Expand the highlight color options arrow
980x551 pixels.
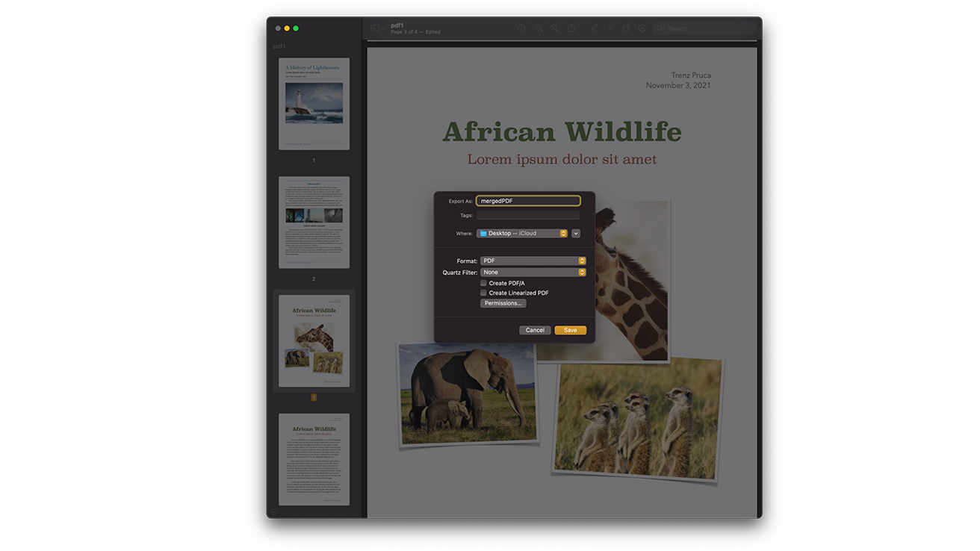[x=610, y=28]
